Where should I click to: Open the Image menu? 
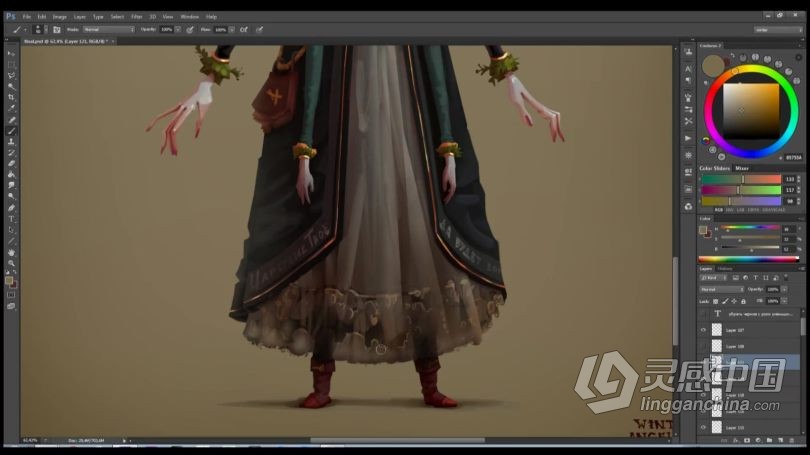59,17
